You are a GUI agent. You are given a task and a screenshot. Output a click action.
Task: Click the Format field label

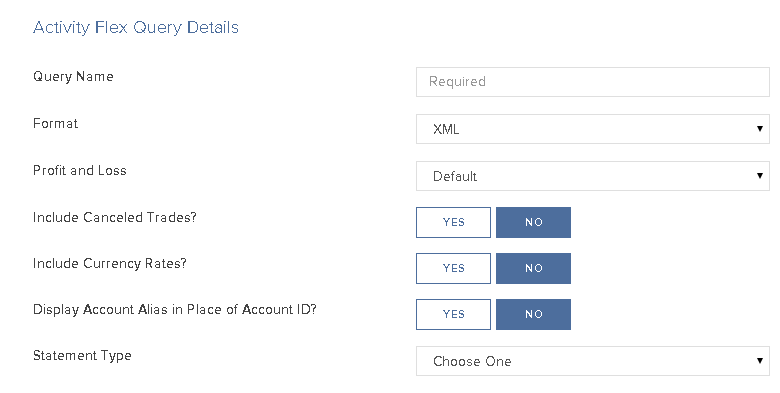click(x=55, y=123)
